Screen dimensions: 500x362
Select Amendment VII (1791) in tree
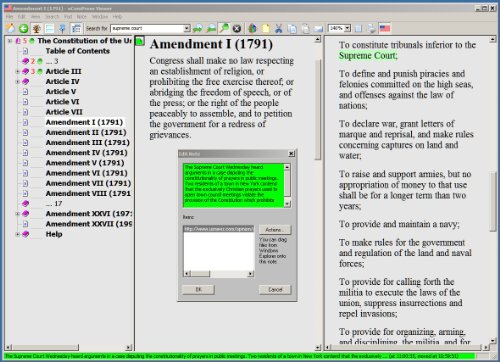88,183
